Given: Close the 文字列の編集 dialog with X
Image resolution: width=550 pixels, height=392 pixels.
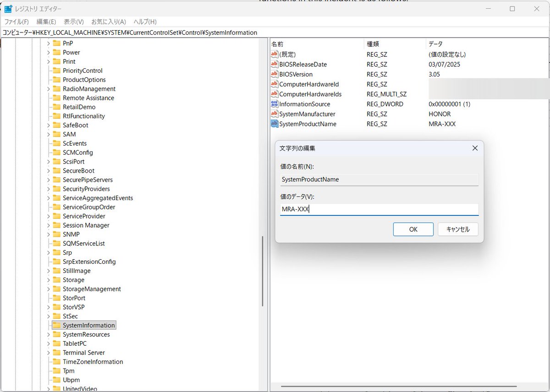Looking at the screenshot, I should (475, 148).
